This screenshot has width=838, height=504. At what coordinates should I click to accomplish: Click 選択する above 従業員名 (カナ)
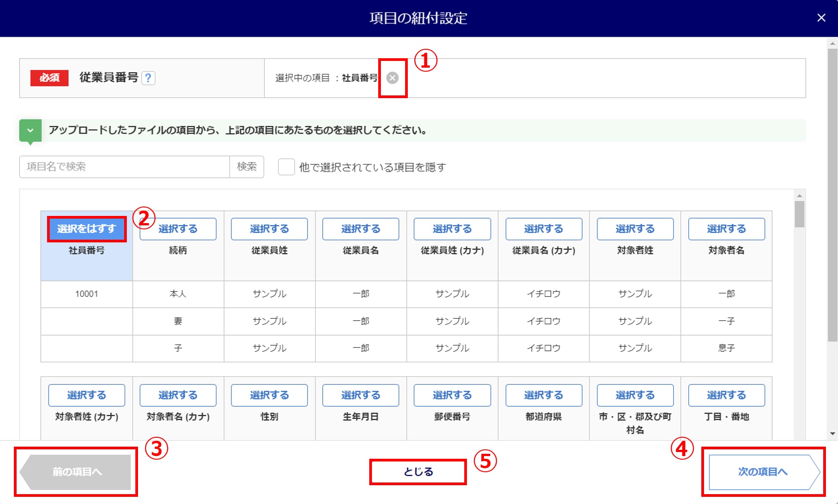[544, 229]
